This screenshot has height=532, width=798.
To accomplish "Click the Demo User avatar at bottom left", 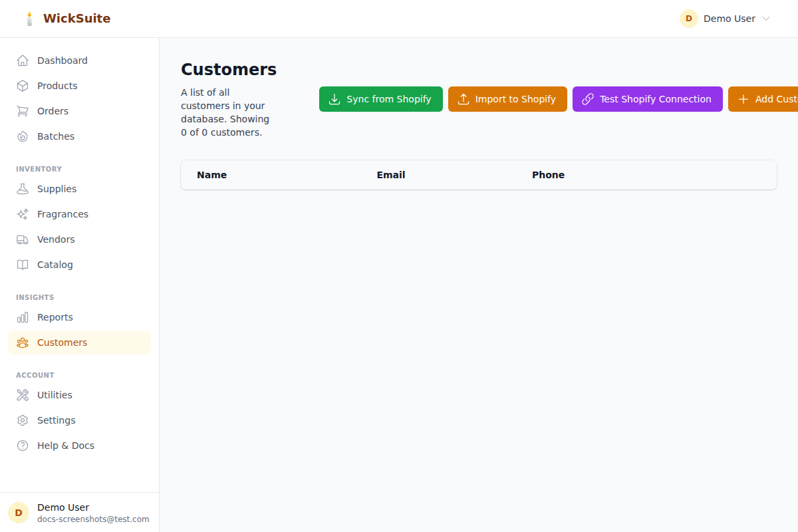I will (18, 512).
